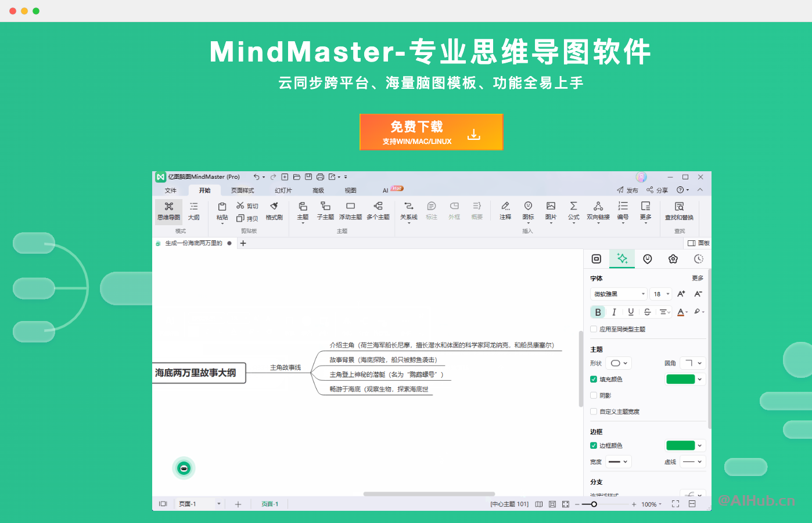This screenshot has height=523, width=812.
Task: Open the 文件 menu
Action: [x=171, y=190]
